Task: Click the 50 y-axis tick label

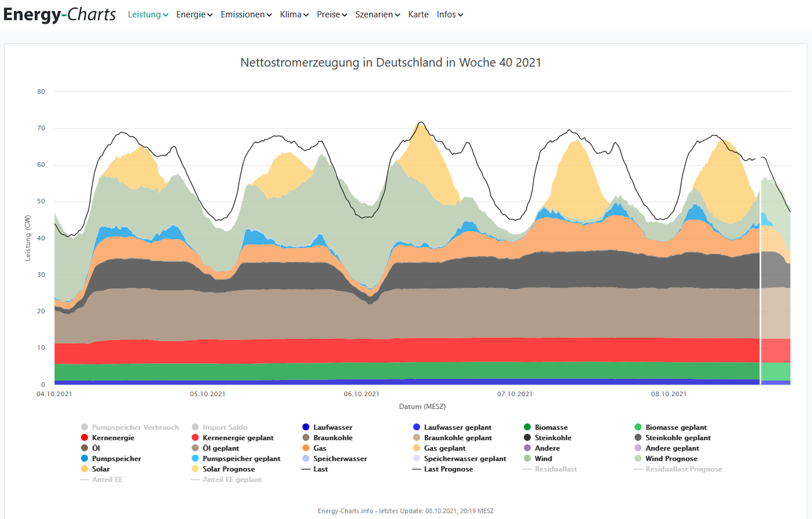Action: tap(41, 202)
